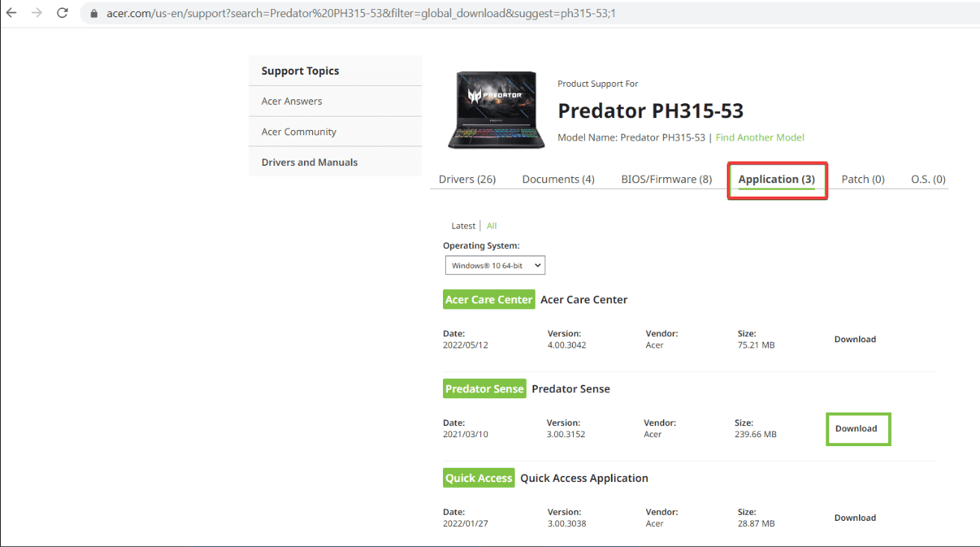
Task: Toggle the Application tab filter
Action: tap(777, 179)
